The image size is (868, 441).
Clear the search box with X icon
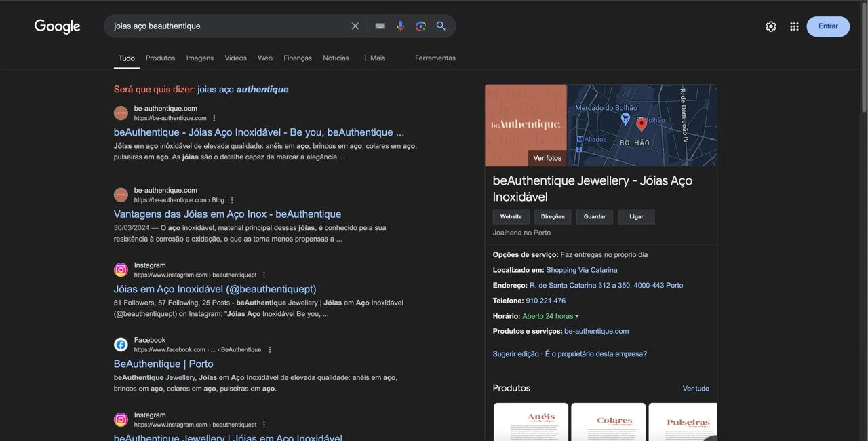(355, 26)
